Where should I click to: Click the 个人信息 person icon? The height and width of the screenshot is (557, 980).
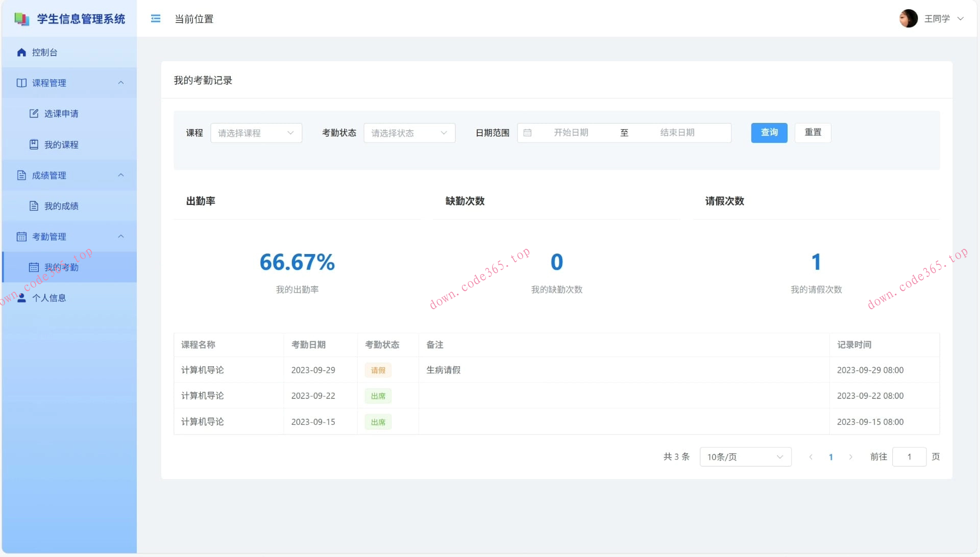(21, 298)
